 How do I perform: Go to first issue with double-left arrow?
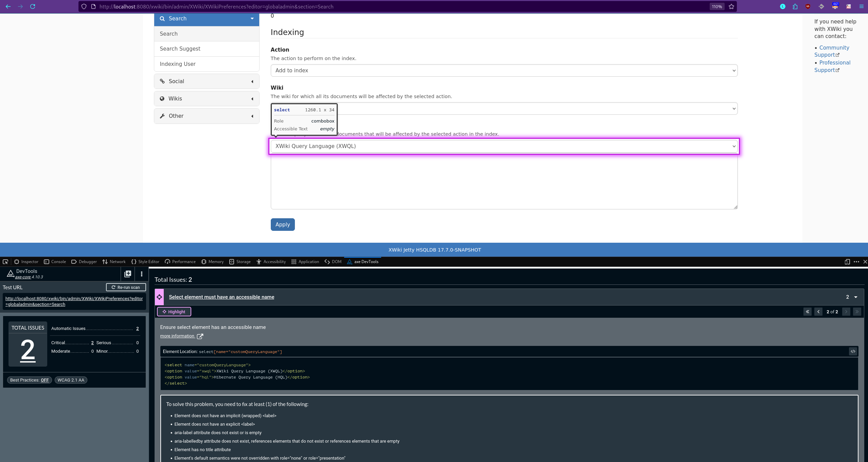808,312
